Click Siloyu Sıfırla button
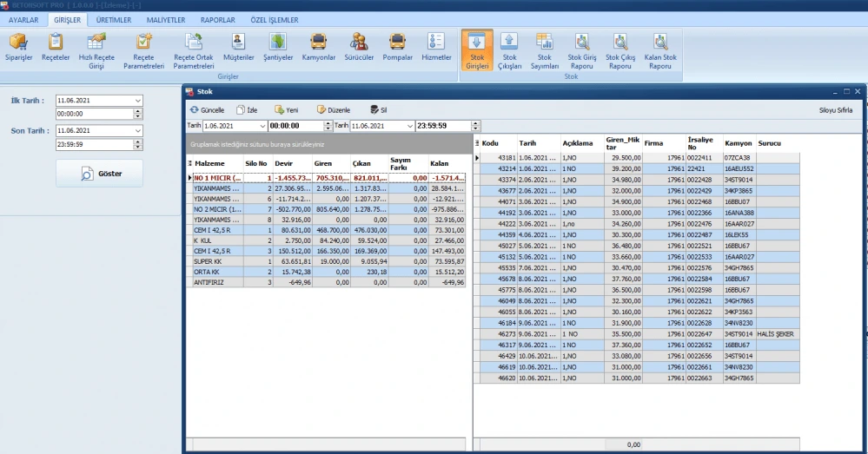 (838, 110)
